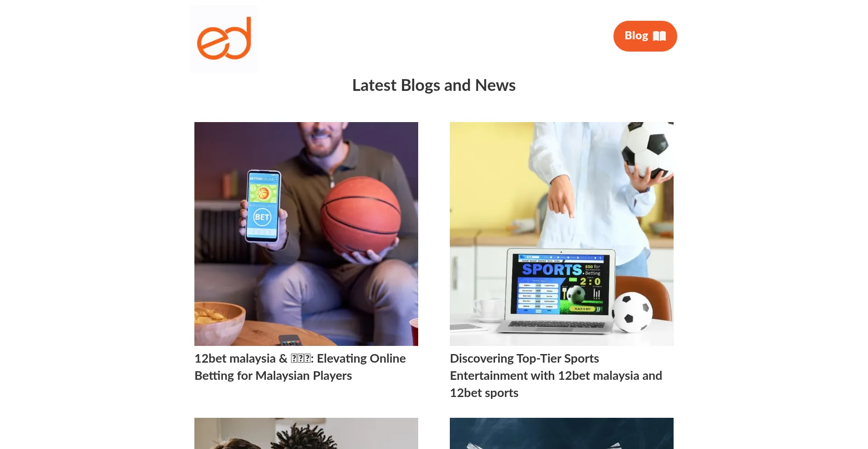Click the open book icon beside Blog

coord(660,36)
